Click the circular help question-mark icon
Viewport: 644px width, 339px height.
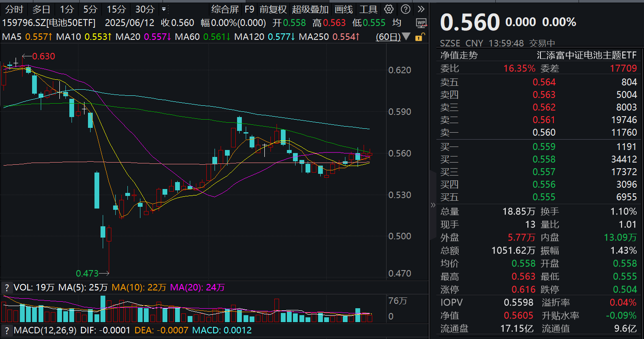pyautogui.click(x=405, y=9)
